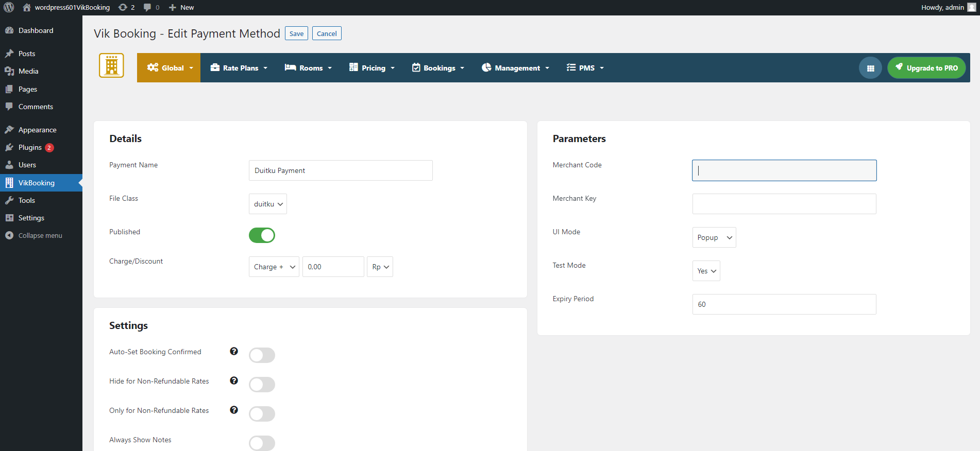Enable Hide for Non-Refundable Rates toggle
The width and height of the screenshot is (980, 451).
(x=262, y=385)
